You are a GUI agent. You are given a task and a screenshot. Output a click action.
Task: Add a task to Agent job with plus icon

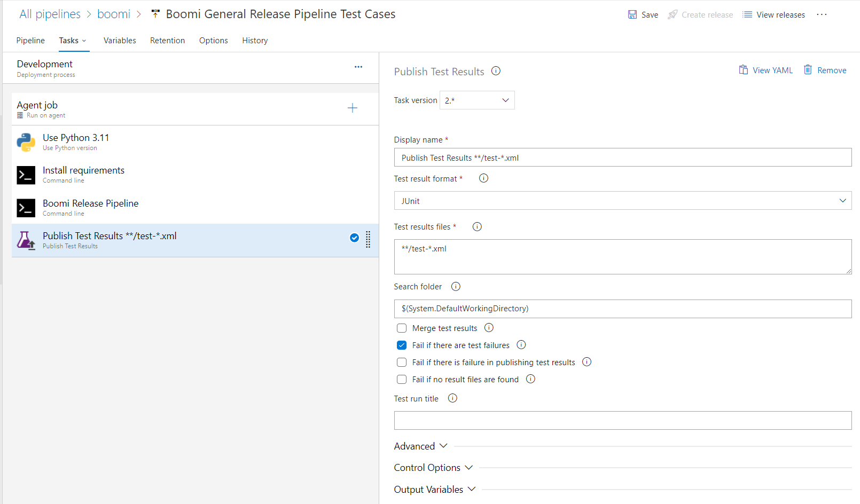tap(353, 108)
